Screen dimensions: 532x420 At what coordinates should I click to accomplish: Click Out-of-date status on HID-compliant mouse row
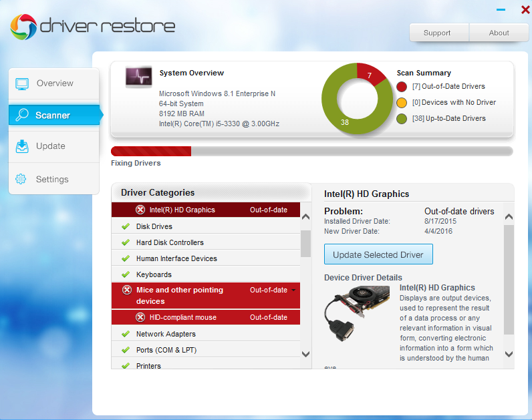269,317
